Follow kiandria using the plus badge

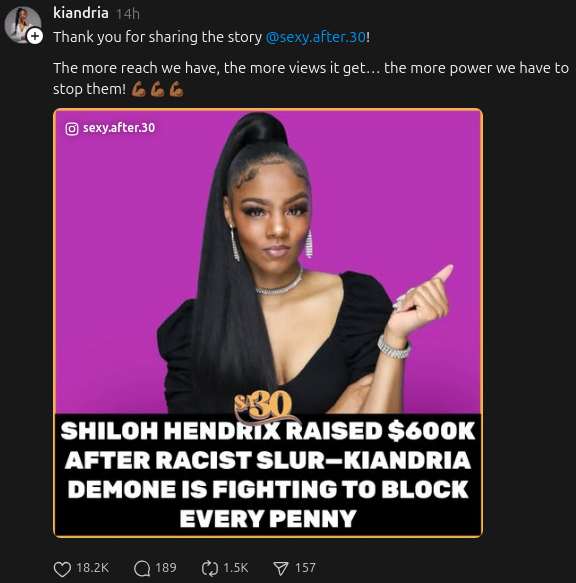[35, 36]
